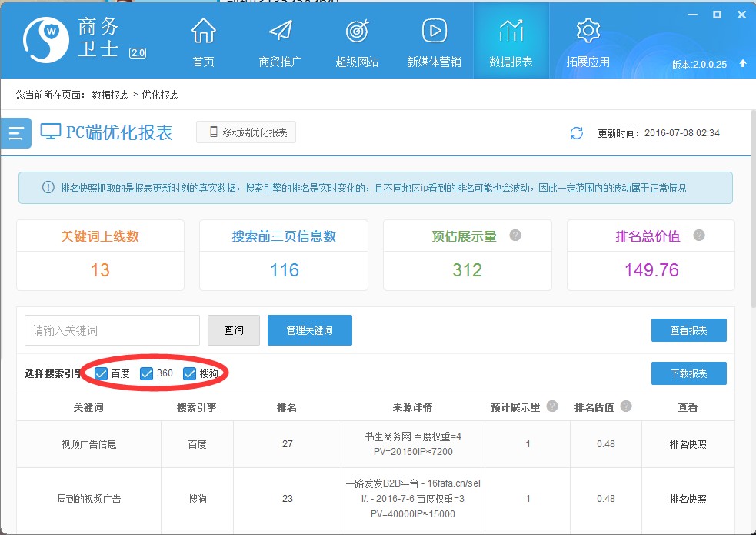756x535 pixels.
Task: Toggle the 搜狗 search engine checkbox
Action: (x=190, y=374)
